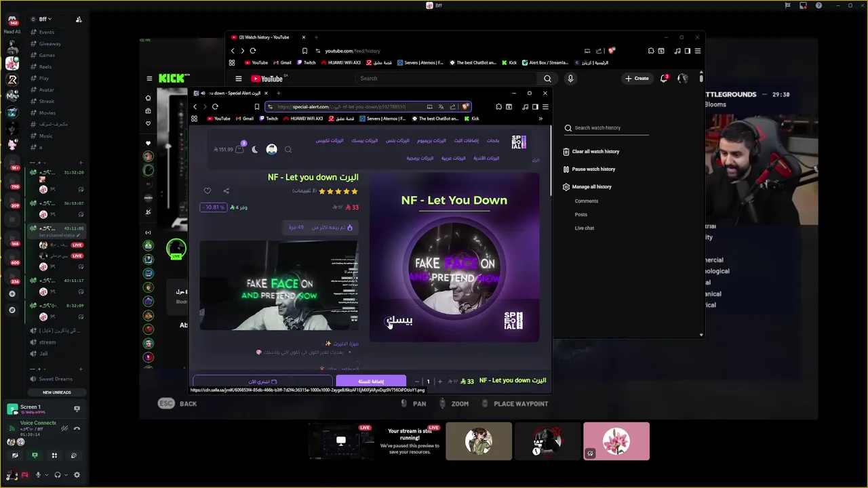
Task: Expand microphone input options arrow
Action: click(47, 475)
